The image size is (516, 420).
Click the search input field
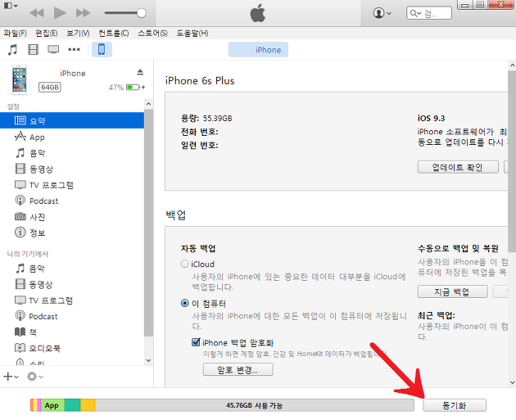coord(429,13)
